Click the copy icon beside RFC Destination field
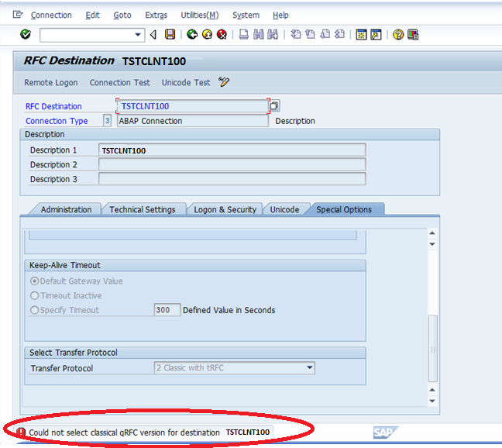The height and width of the screenshot is (448, 502). [274, 106]
